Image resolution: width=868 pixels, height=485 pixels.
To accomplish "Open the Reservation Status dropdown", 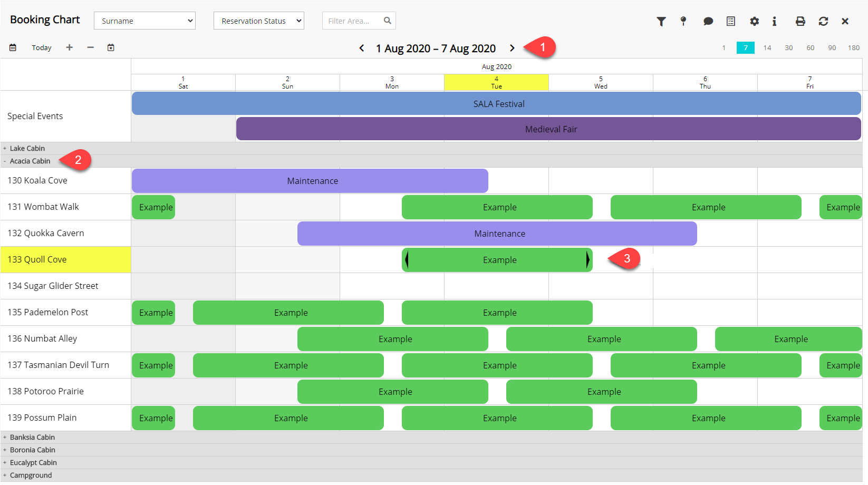I will pos(258,21).
